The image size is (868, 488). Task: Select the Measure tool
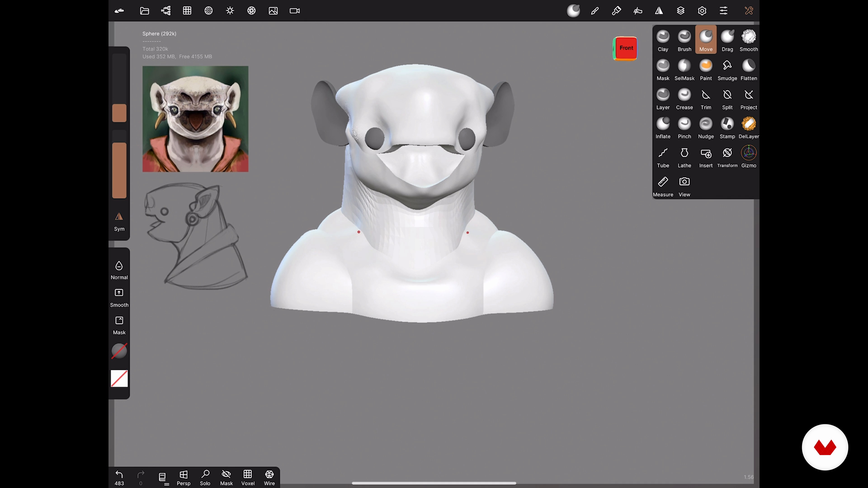tap(663, 186)
